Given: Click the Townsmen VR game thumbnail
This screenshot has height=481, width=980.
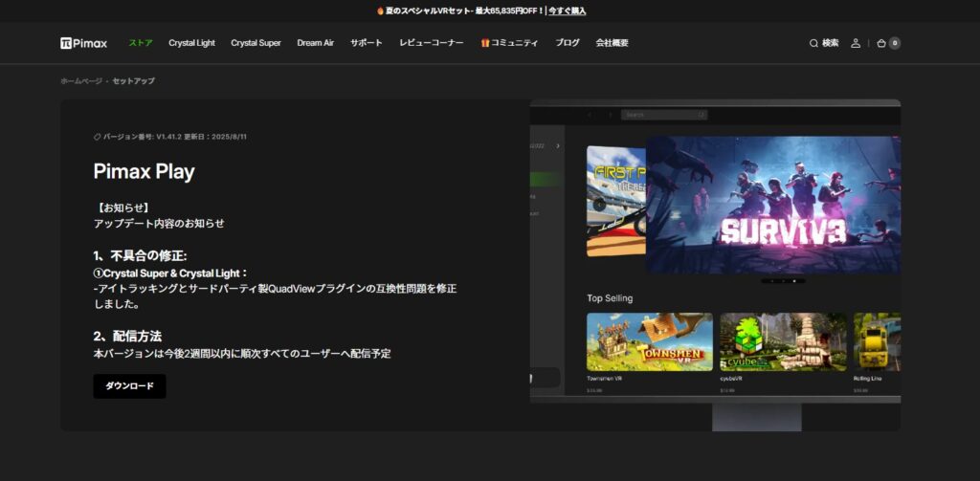Looking at the screenshot, I should point(650,341).
